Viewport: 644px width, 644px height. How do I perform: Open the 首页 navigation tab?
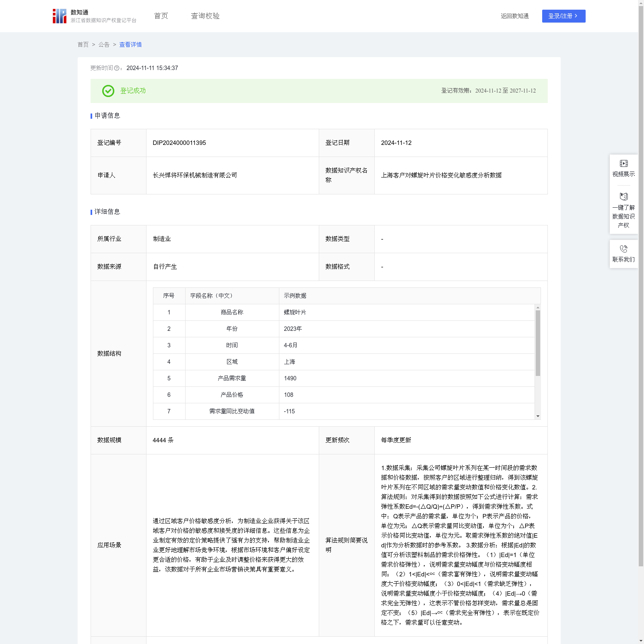click(x=161, y=16)
